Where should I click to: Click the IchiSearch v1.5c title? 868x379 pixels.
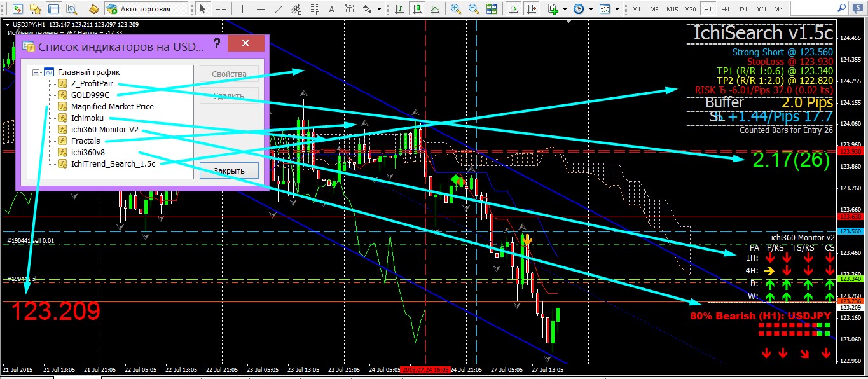[762, 33]
